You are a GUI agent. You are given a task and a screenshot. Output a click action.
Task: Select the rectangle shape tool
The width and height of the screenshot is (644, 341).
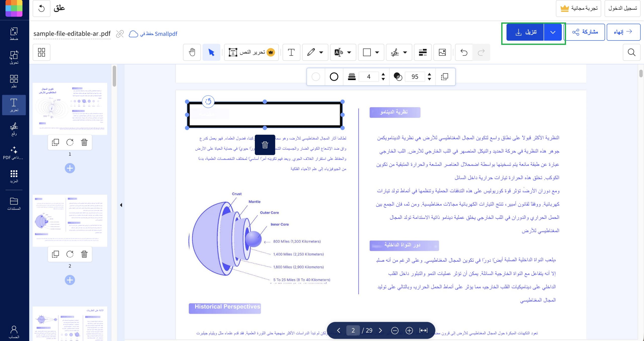pyautogui.click(x=367, y=52)
